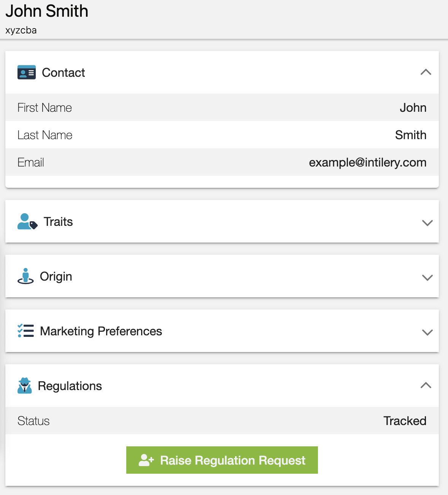The width and height of the screenshot is (448, 495).
Task: Click the Tracked status value
Action: click(405, 421)
